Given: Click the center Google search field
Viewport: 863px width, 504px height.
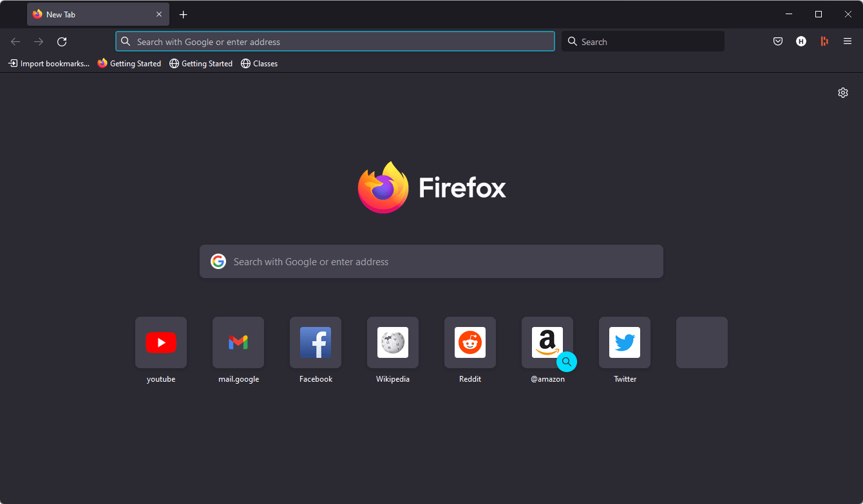Looking at the screenshot, I should [x=431, y=261].
